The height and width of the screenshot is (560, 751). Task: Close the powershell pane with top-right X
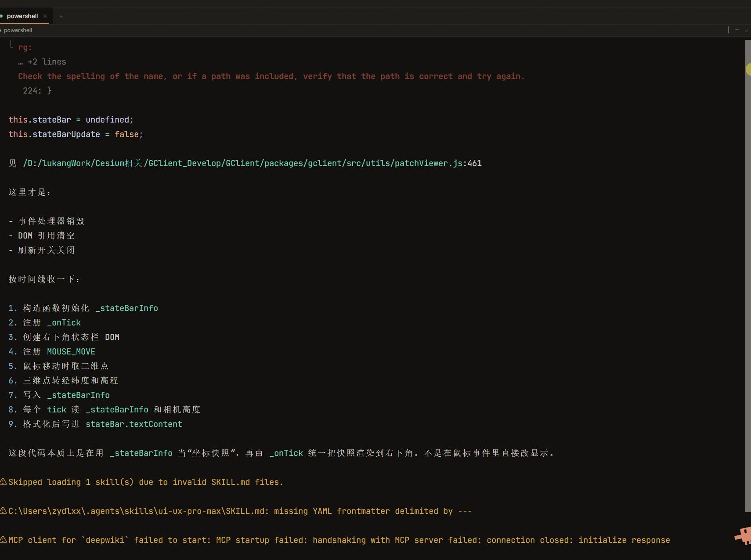click(747, 30)
